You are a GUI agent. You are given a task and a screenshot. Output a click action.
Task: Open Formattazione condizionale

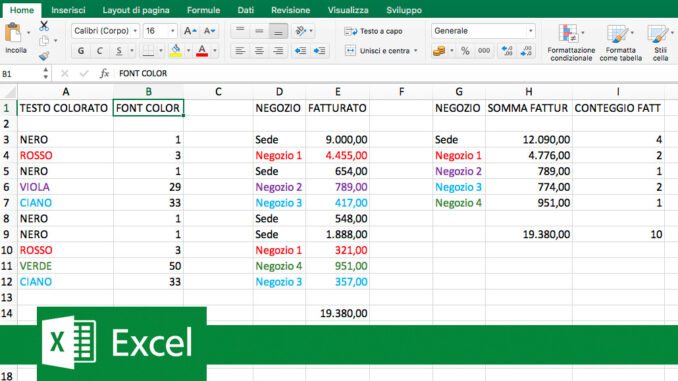click(571, 42)
